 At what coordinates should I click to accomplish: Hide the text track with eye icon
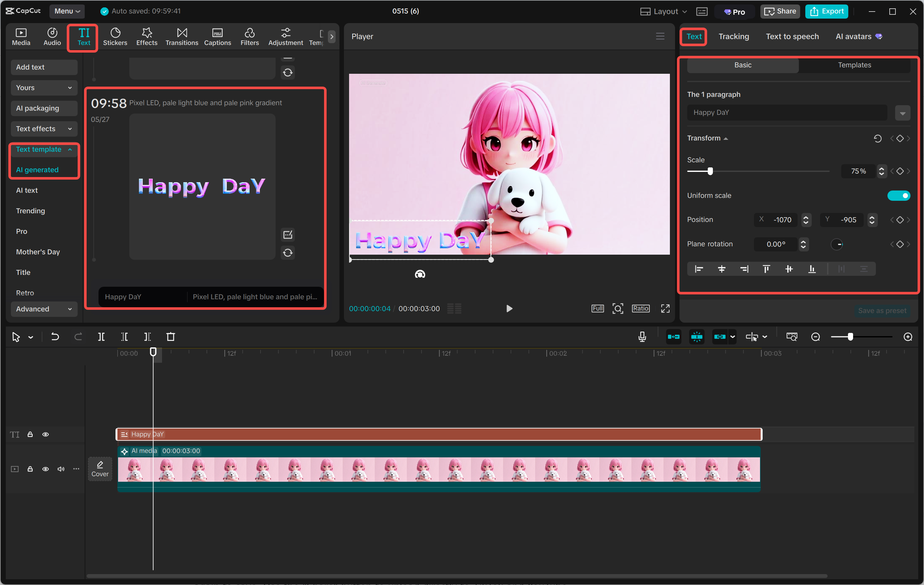pos(45,434)
